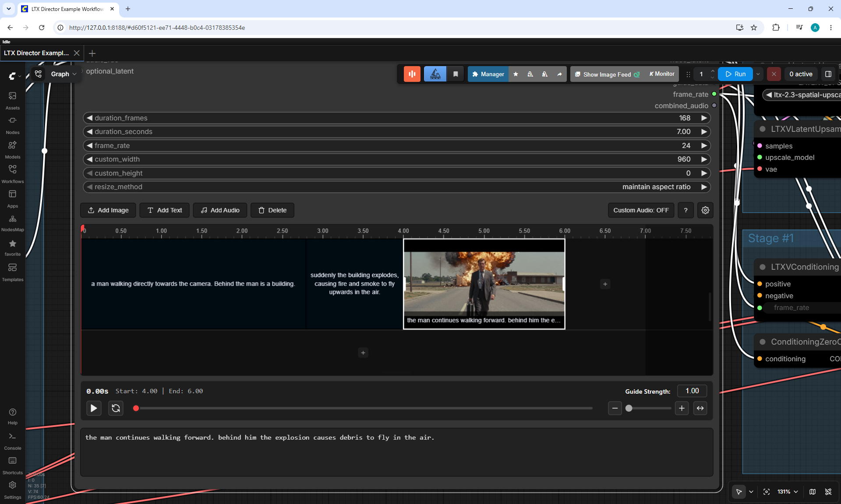Add a new workflow tab
The width and height of the screenshot is (841, 504).
point(92,53)
